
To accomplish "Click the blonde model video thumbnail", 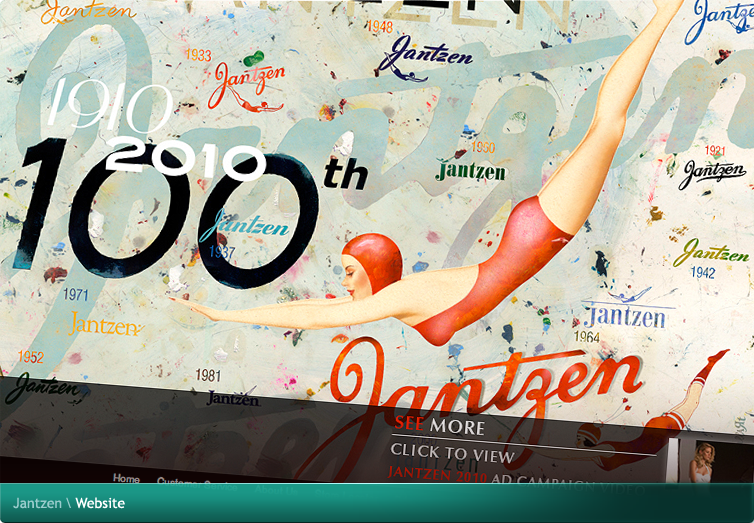I will tap(702, 461).
